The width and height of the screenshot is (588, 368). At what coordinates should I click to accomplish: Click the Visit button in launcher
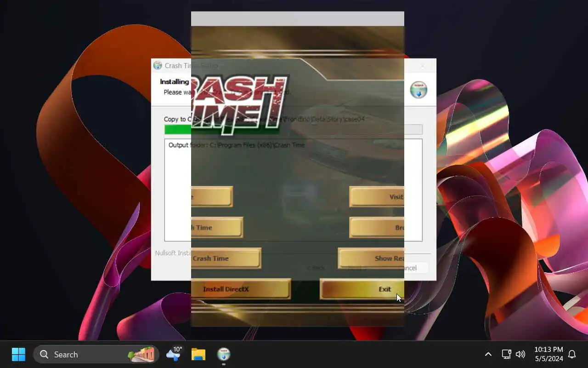point(377,197)
